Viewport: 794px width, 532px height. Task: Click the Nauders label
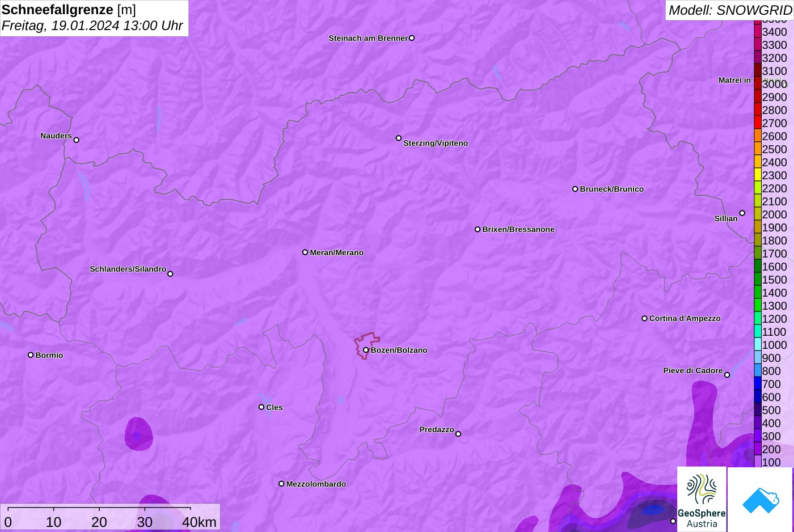tap(56, 136)
